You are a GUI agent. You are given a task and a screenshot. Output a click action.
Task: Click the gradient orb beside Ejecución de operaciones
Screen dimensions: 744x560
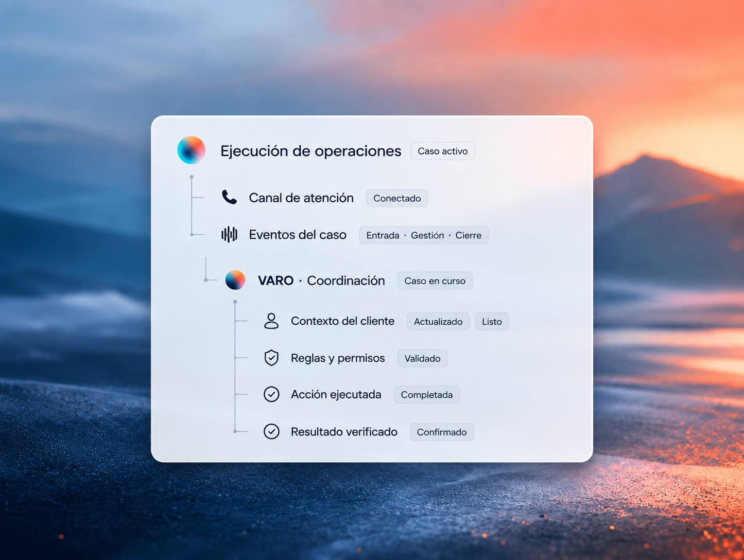(x=192, y=150)
